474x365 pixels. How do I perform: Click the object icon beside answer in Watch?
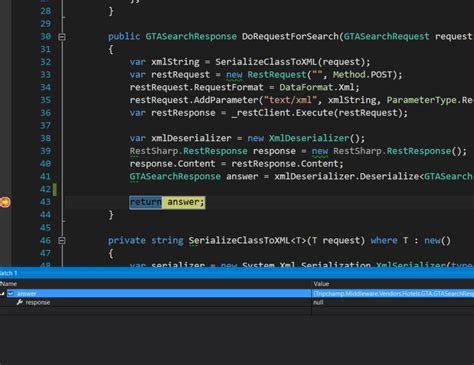pos(11,294)
